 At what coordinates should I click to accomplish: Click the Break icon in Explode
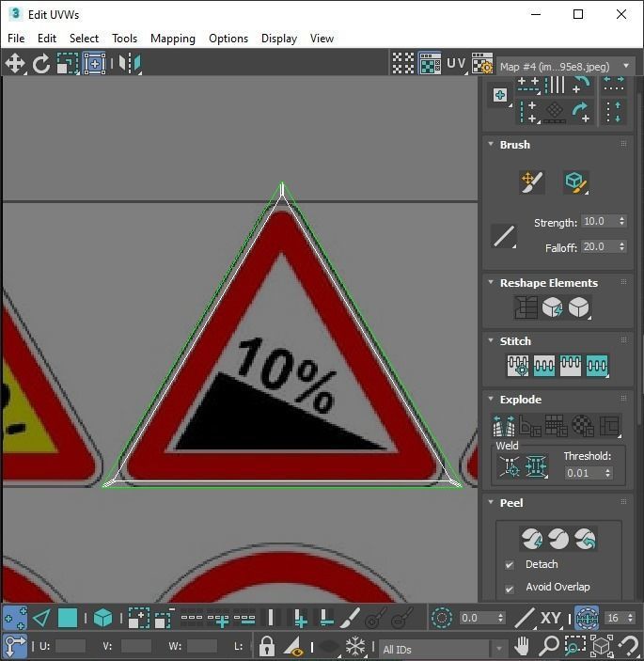tap(504, 426)
